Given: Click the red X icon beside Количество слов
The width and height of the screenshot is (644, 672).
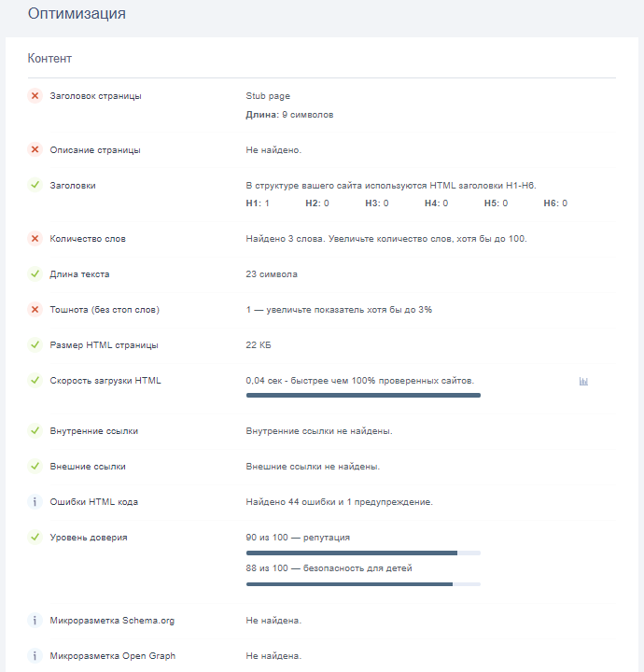Looking at the screenshot, I should (35, 239).
